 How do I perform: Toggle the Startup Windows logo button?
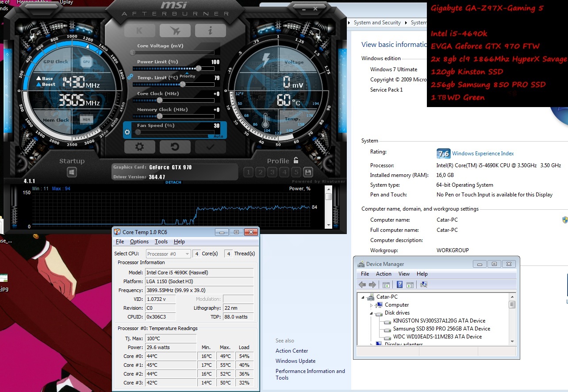point(72,173)
